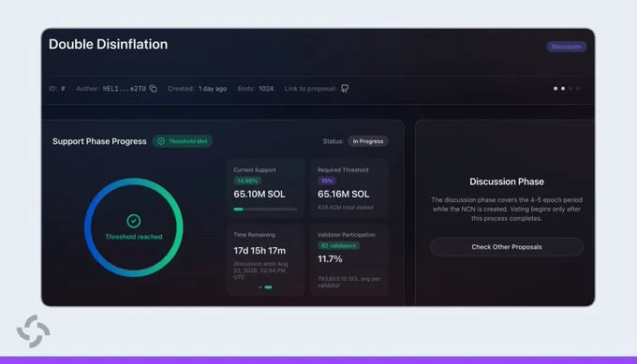Viewport: 637px width, 364px height.
Task: Click the 'Link to proposal:' label
Action: [x=310, y=89]
